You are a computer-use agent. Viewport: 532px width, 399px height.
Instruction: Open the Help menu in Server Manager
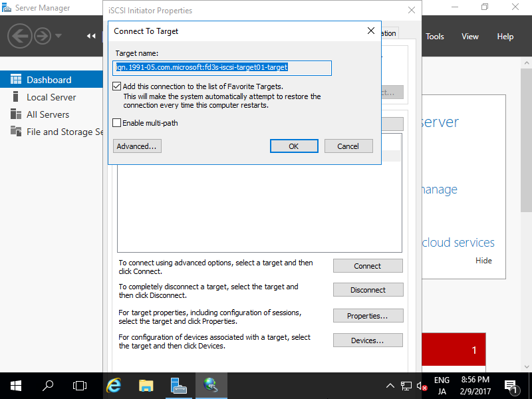coord(505,37)
